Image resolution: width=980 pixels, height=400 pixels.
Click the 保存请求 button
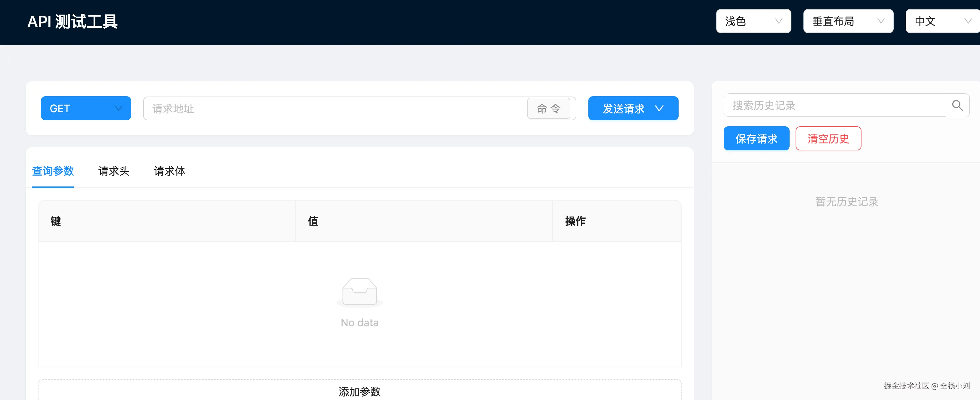[756, 138]
